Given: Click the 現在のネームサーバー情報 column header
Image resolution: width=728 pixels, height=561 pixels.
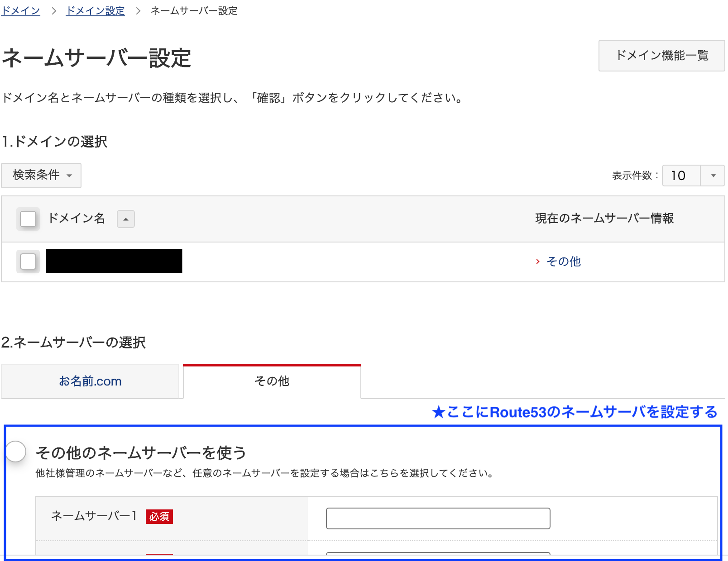Looking at the screenshot, I should (x=604, y=219).
